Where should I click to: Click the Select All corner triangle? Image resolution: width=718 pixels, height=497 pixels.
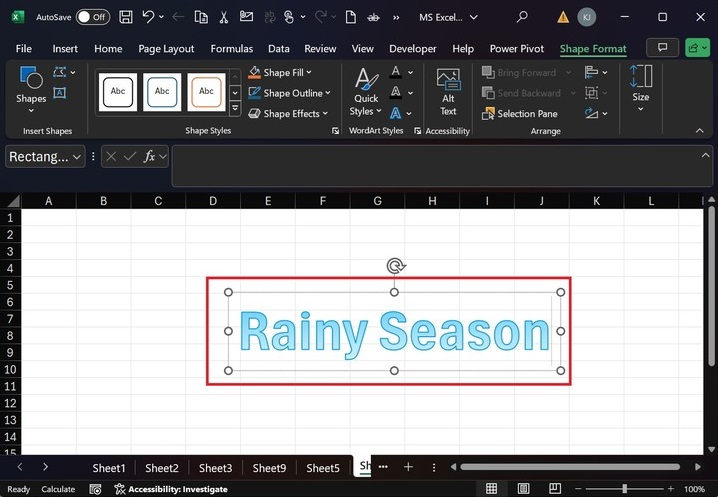(x=13, y=201)
